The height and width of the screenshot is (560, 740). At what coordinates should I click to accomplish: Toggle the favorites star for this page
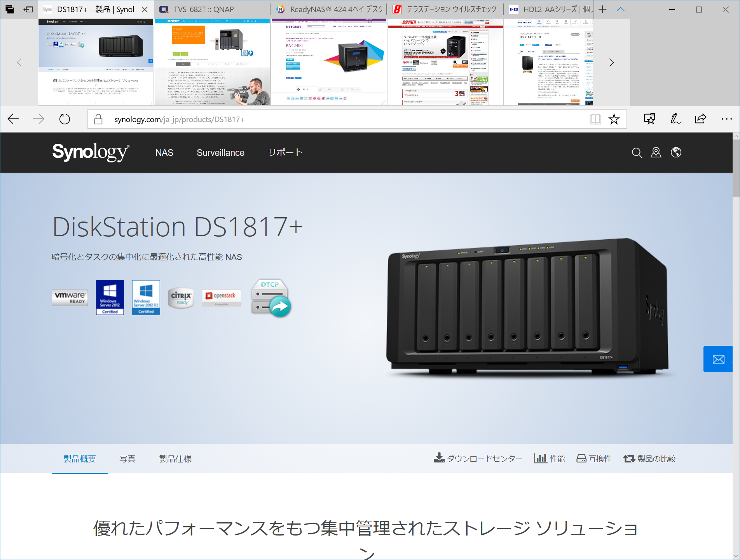click(x=614, y=119)
